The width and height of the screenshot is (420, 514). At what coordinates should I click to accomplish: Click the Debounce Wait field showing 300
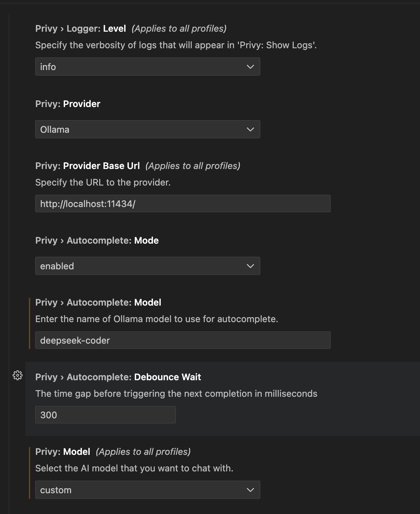point(105,415)
